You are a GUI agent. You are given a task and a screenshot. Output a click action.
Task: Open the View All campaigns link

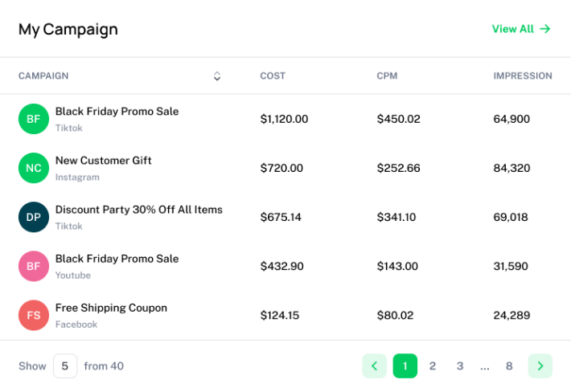521,29
